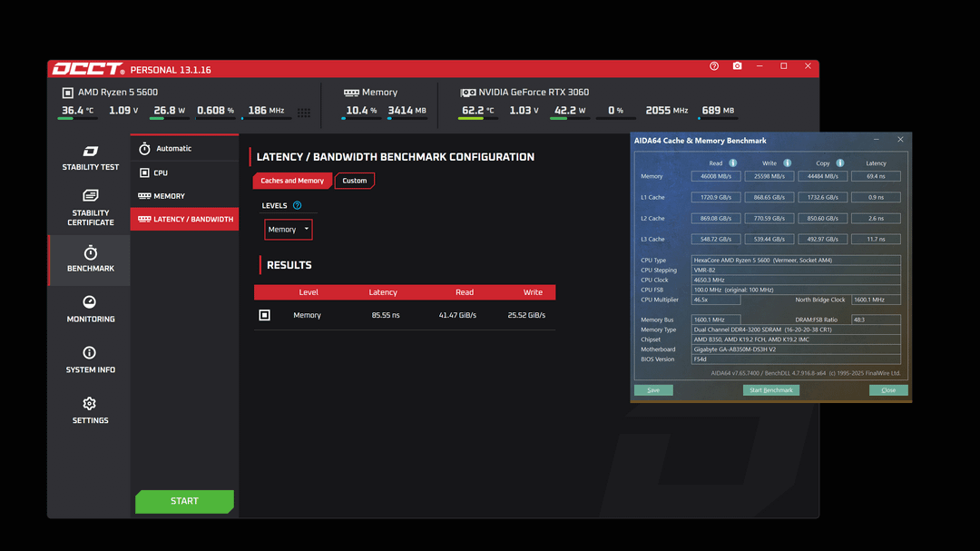The height and width of the screenshot is (551, 980).
Task: Click the Read info icon in AIDA64
Action: click(733, 163)
